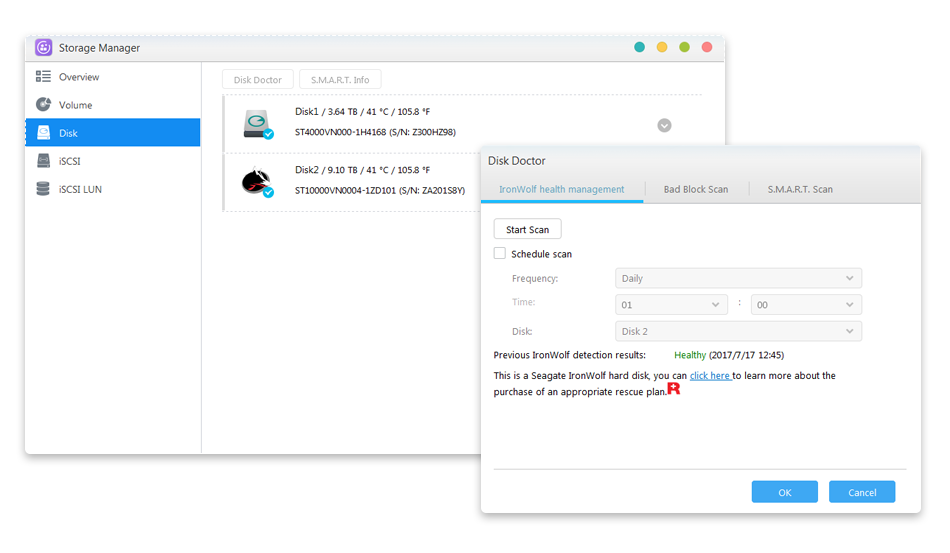Click 'Previous IronWolf detection results:' label

(570, 355)
